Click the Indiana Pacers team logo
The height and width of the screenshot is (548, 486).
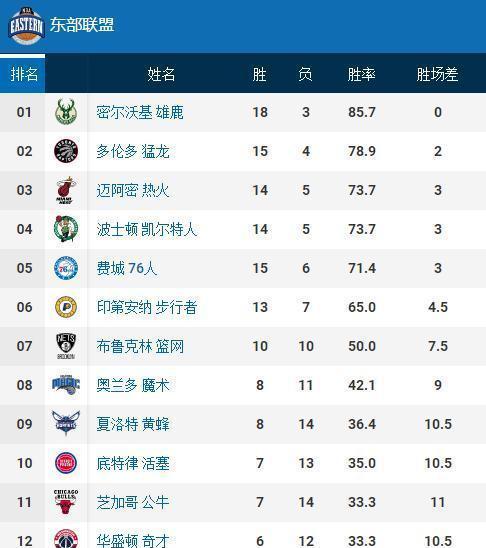(x=66, y=307)
